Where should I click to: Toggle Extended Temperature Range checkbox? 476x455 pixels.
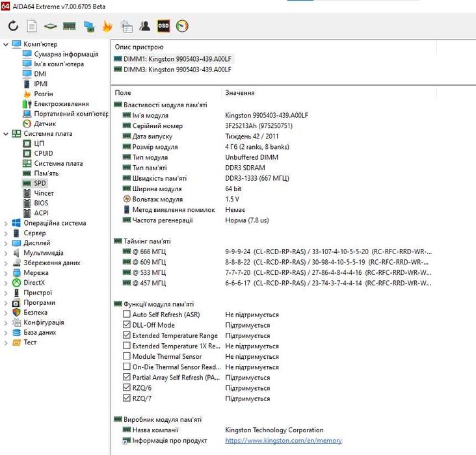coord(127,335)
